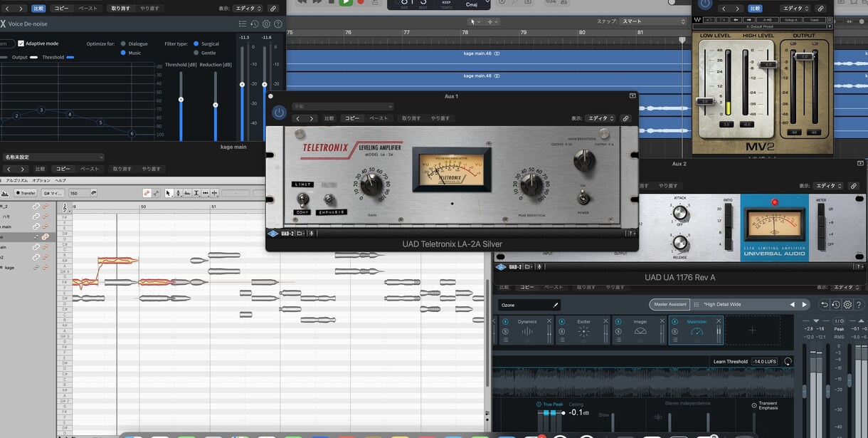Viewport: 868px width, 438px height.
Task: Go to next Ozone preset arrow
Action: tap(805, 305)
